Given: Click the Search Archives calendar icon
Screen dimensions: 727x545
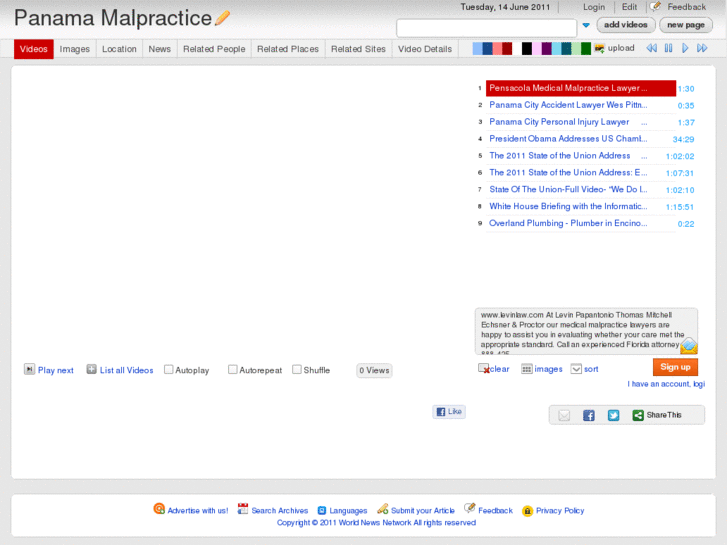Looking at the screenshot, I should coord(242,509).
